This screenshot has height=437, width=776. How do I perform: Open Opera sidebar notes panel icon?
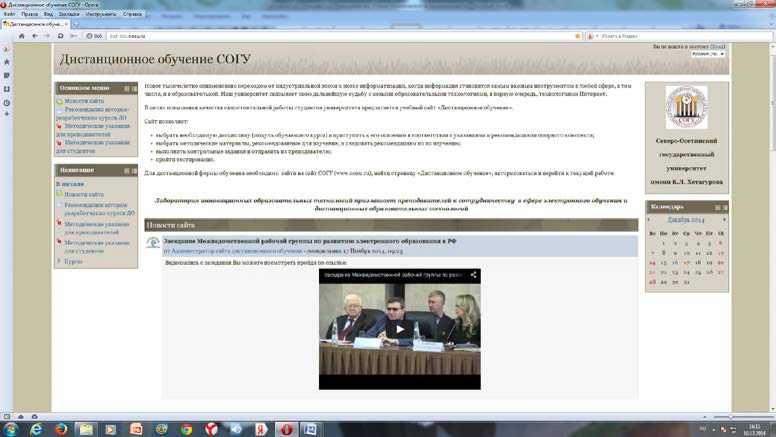coord(6,76)
